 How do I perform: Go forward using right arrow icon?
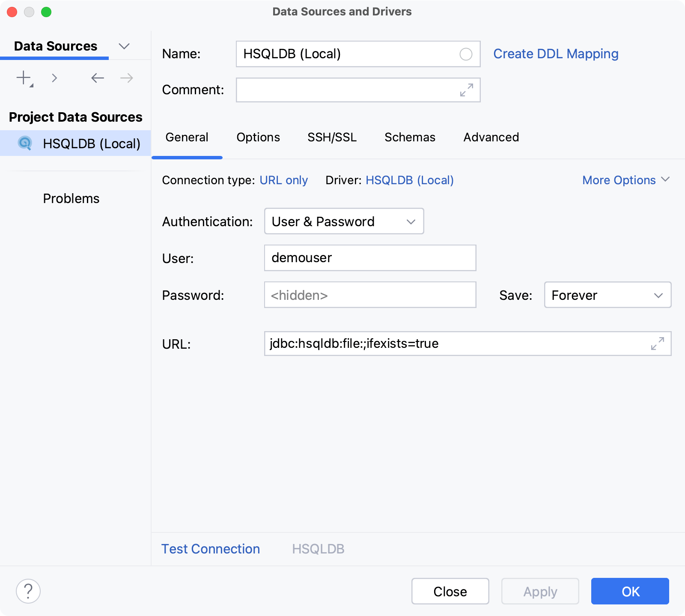(125, 78)
